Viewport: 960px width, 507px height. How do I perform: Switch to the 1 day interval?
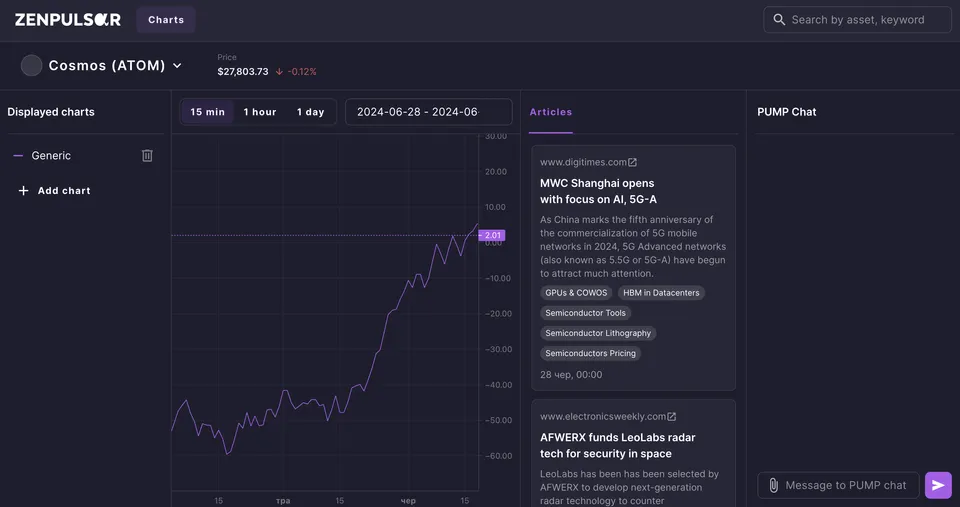[310, 112]
